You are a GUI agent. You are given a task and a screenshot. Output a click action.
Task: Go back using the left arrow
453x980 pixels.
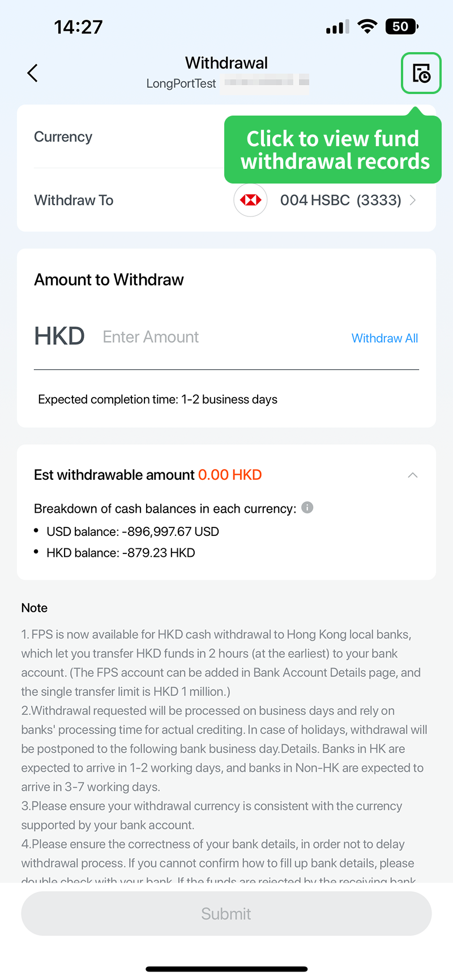click(x=33, y=73)
